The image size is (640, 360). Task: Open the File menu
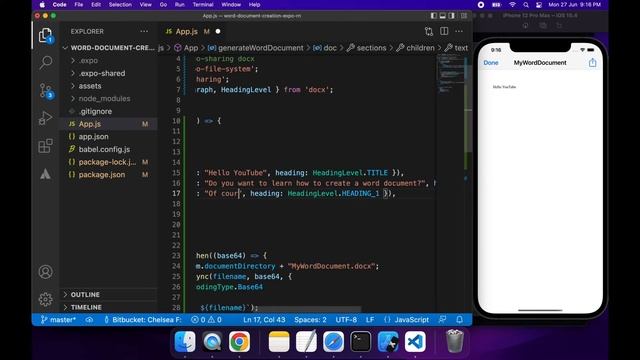point(78,4)
